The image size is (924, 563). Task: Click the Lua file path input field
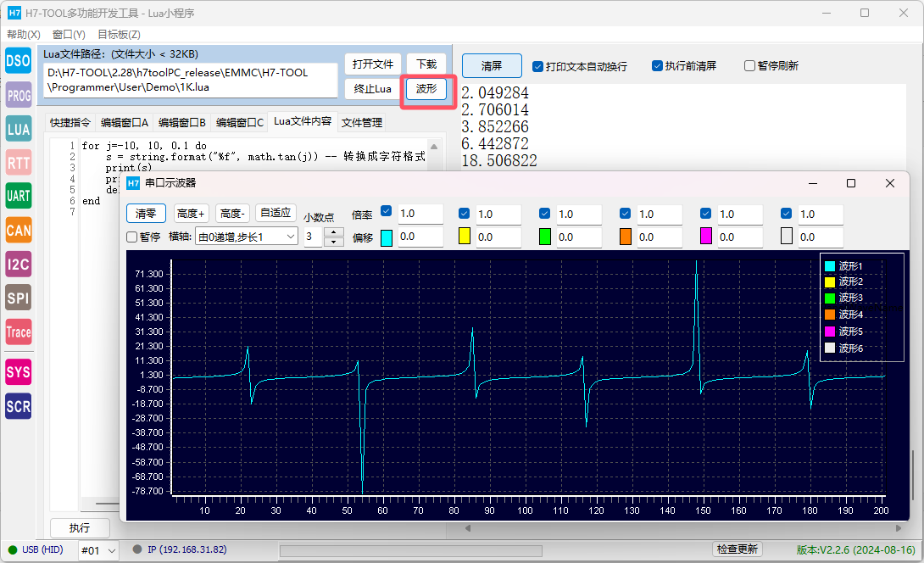click(191, 81)
